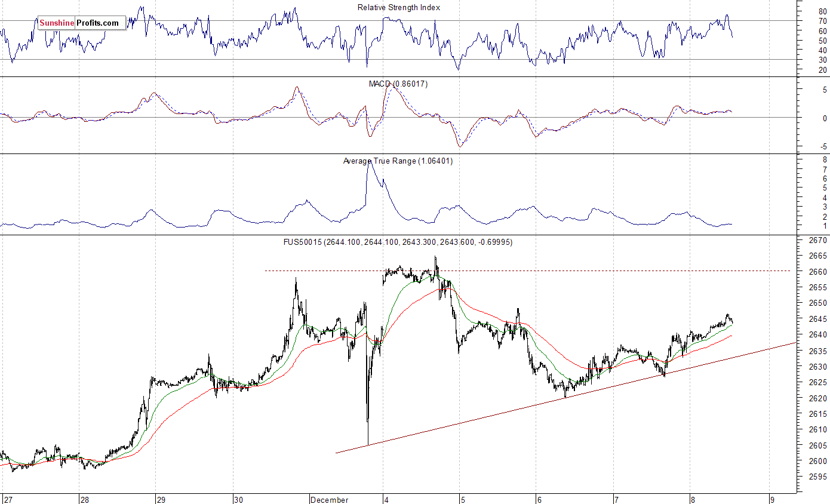Click the 2655 price axis value
The width and height of the screenshot is (830, 504).
coord(818,287)
